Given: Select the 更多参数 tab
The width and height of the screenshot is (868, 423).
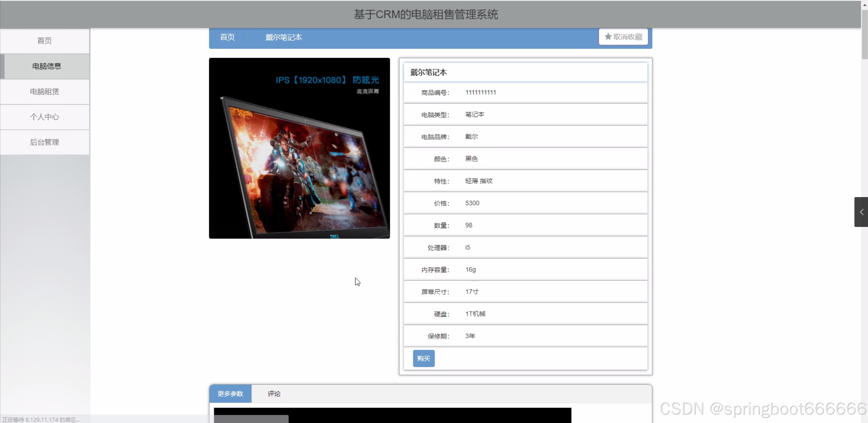Looking at the screenshot, I should point(230,393).
